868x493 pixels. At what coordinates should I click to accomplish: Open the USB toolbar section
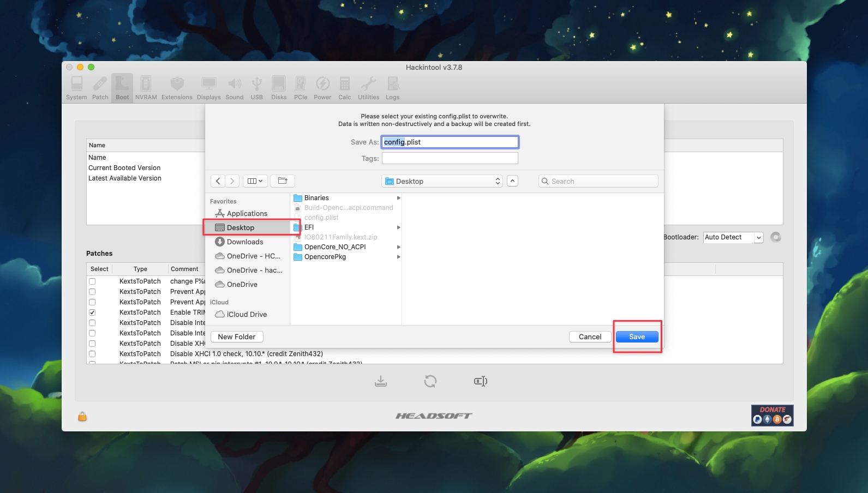coord(256,88)
